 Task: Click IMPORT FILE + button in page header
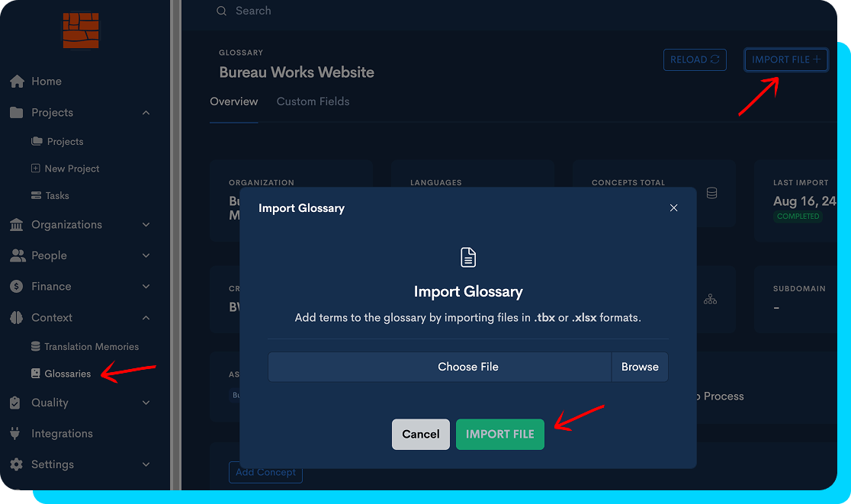(x=786, y=59)
